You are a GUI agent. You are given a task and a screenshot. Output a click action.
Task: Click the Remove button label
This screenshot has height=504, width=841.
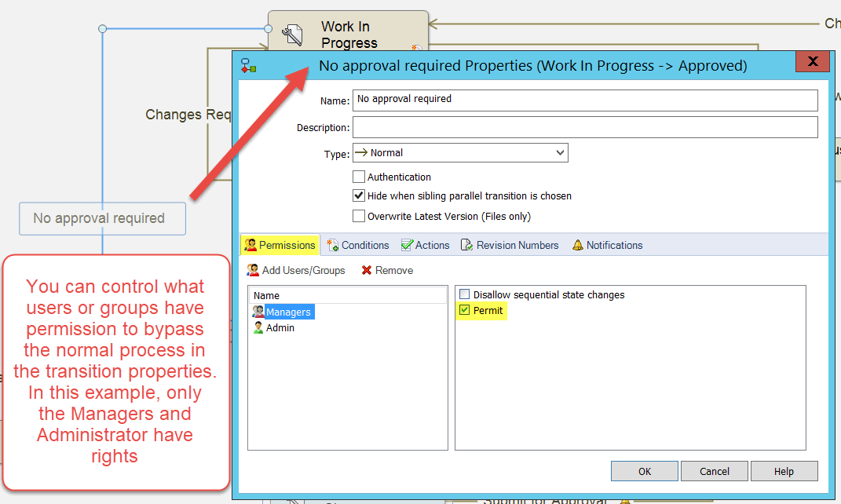coord(394,270)
